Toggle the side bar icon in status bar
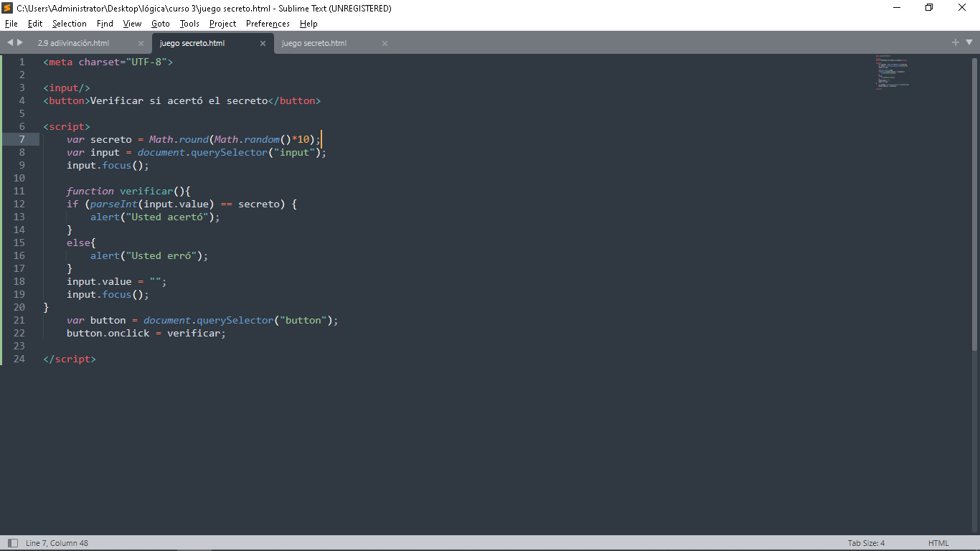980x551 pixels. pyautogui.click(x=12, y=543)
